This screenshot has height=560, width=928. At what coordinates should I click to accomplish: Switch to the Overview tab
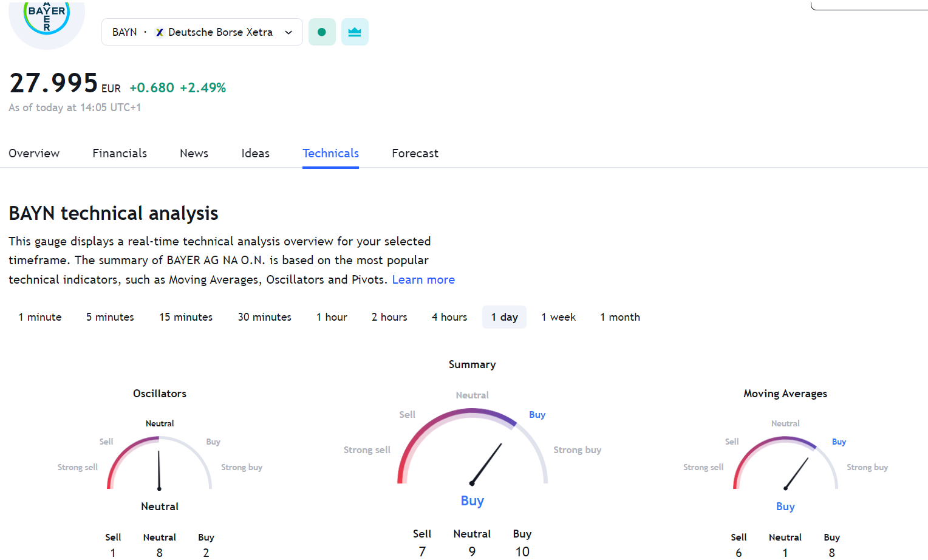34,153
